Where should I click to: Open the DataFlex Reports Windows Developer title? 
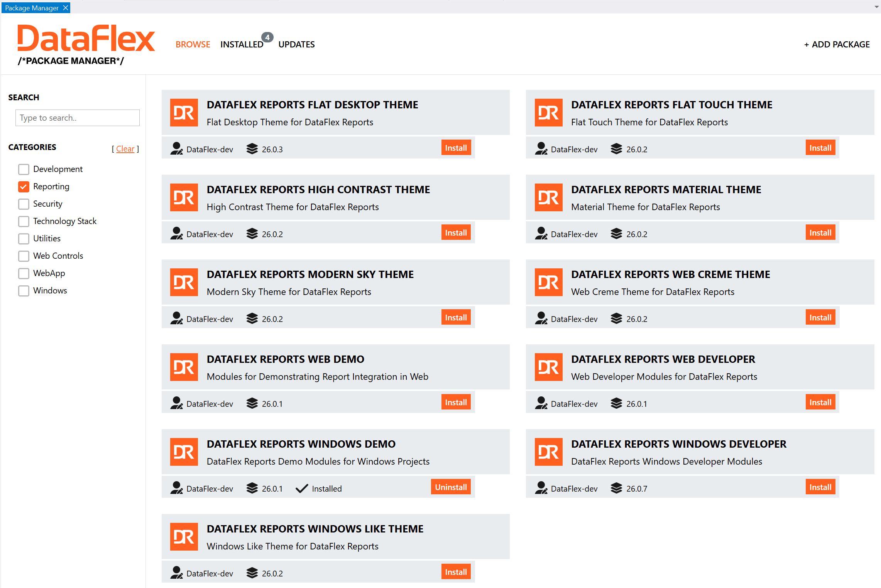coord(678,444)
